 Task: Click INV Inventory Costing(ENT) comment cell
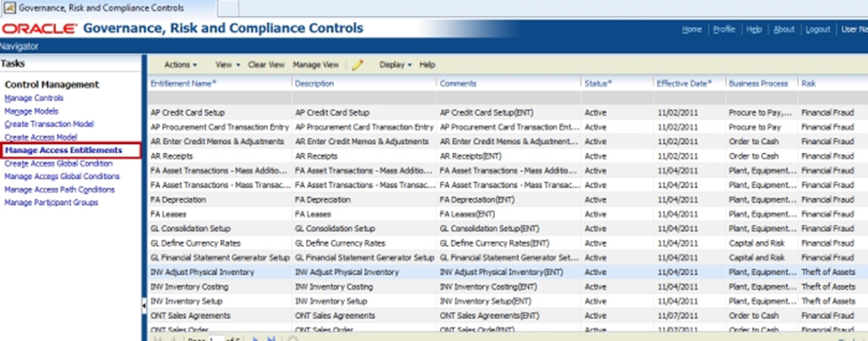tap(488, 287)
